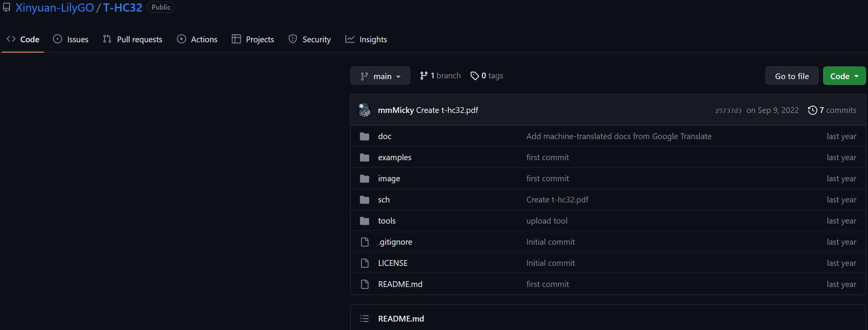Open the doc folder
Screen dimensions: 868x330
pyautogui.click(x=384, y=136)
